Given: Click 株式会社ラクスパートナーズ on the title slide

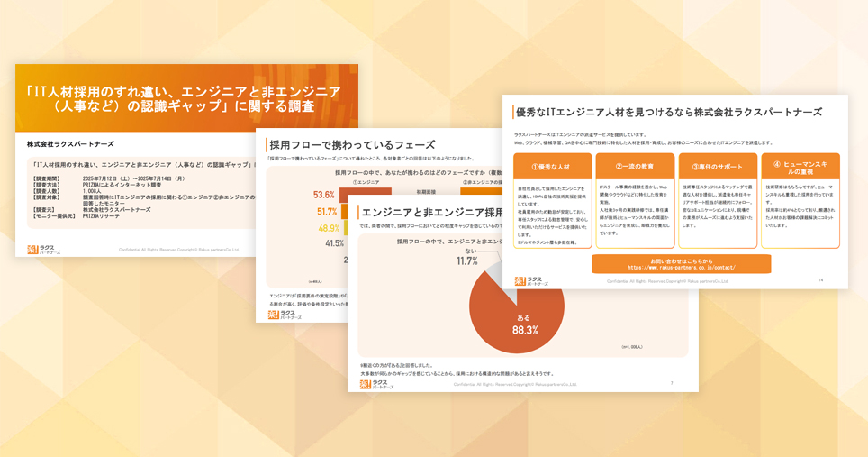Looking at the screenshot, I should [70, 144].
